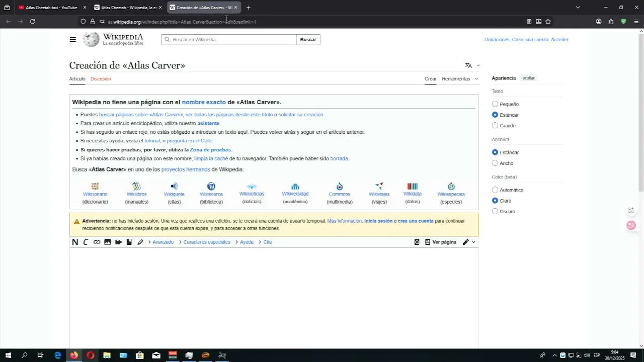This screenshot has height=362, width=644.
Task: Select Ancho width option
Action: tap(495, 163)
